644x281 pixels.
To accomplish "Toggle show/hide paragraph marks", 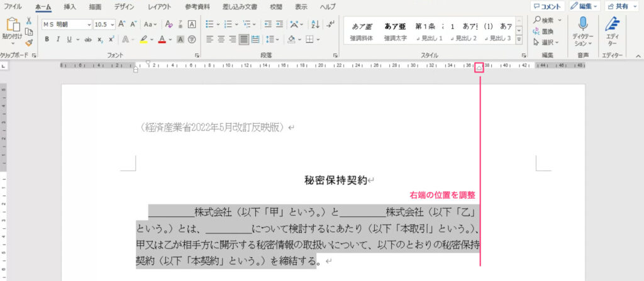I will click(331, 25).
